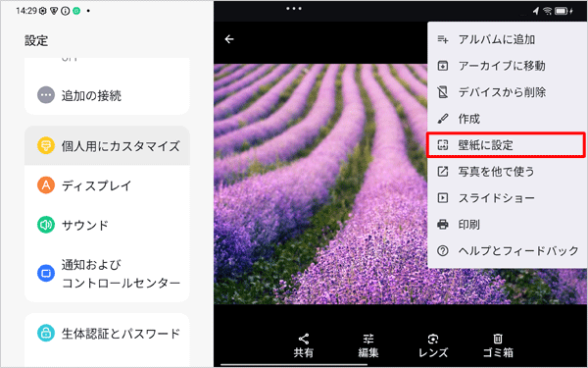Tap the location arrow status icon
Viewport: 588px width, 368px height.
coord(535,11)
